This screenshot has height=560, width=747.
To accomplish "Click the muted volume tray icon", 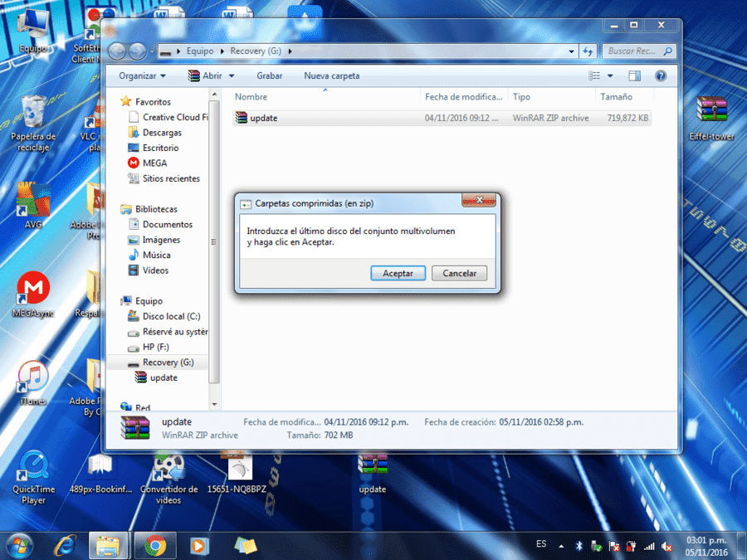I will pyautogui.click(x=666, y=546).
